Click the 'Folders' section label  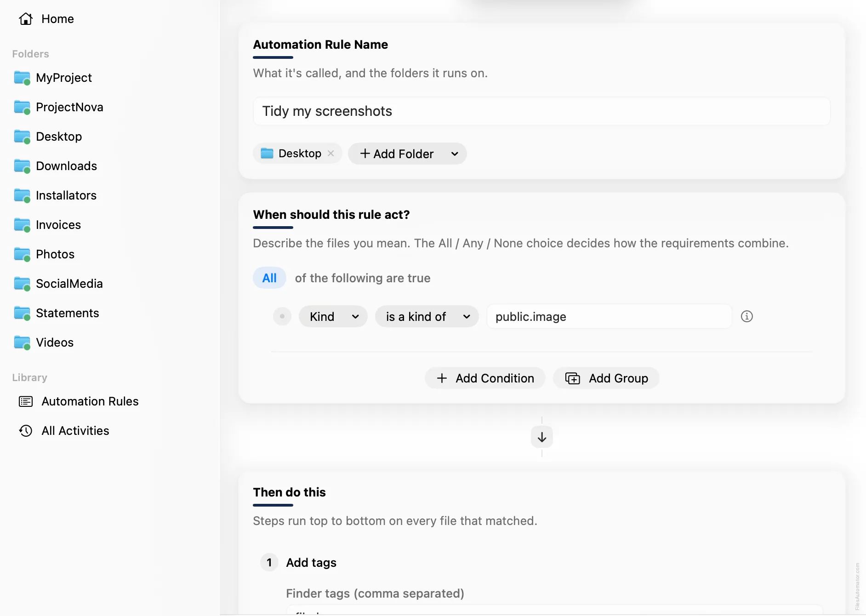(30, 54)
